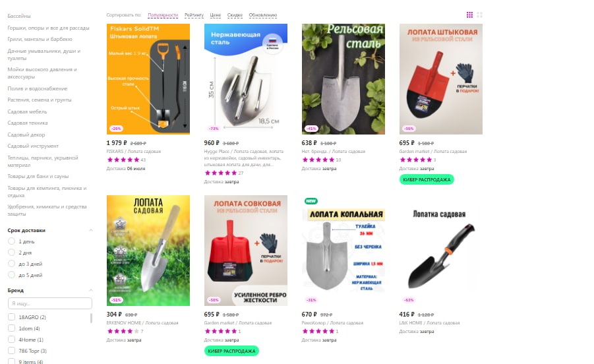The height and width of the screenshot is (364, 594).
Task: Click the NEW badge on Лопата копальная
Action: coord(311,200)
